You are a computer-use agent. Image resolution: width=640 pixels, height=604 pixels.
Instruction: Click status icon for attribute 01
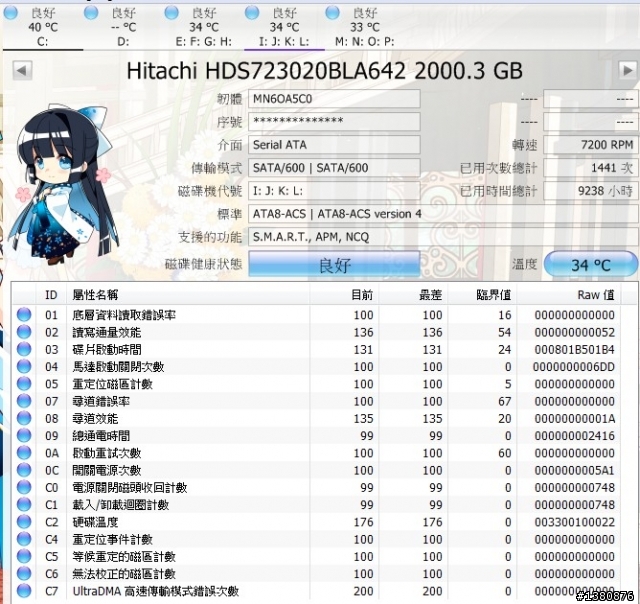24,315
